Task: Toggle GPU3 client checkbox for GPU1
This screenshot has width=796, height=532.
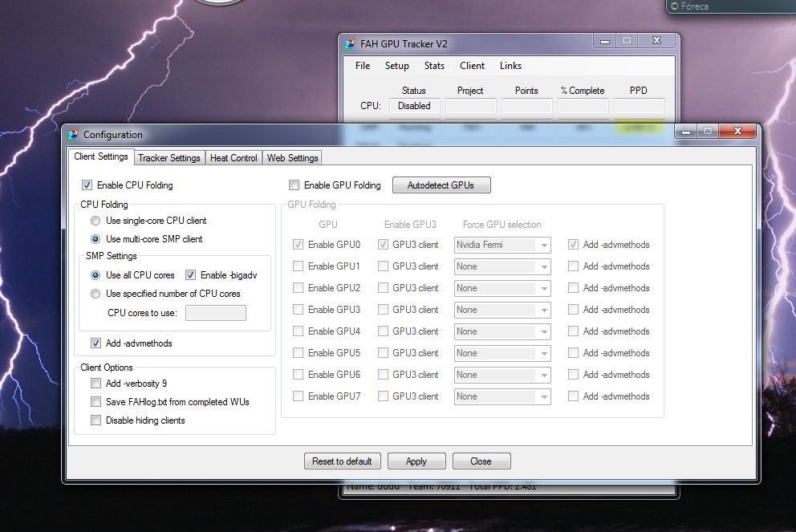Action: pyautogui.click(x=384, y=266)
